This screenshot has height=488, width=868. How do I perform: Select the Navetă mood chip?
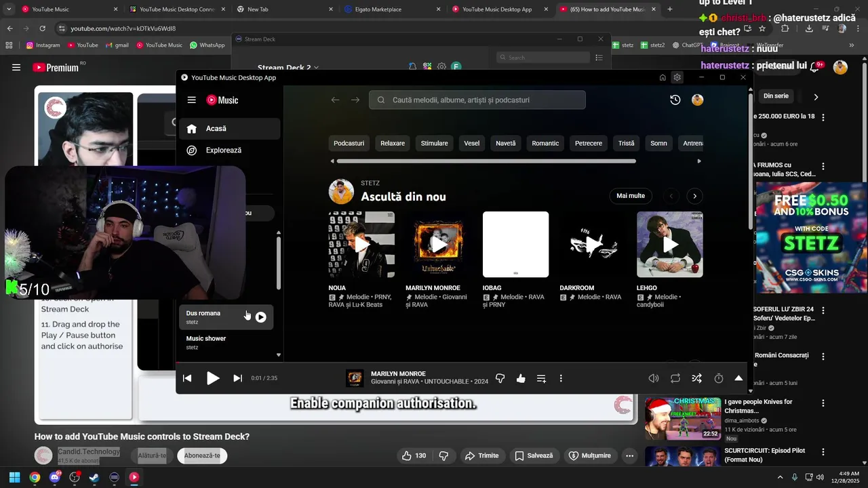[506, 143]
